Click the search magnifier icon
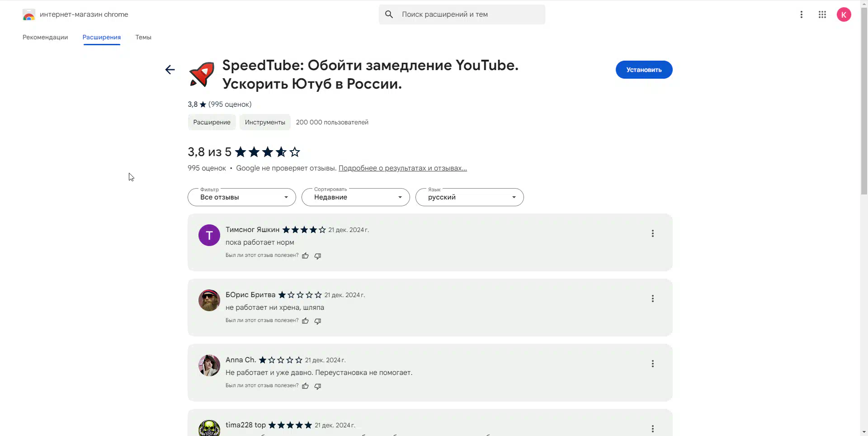Image resolution: width=868 pixels, height=436 pixels. tap(389, 14)
